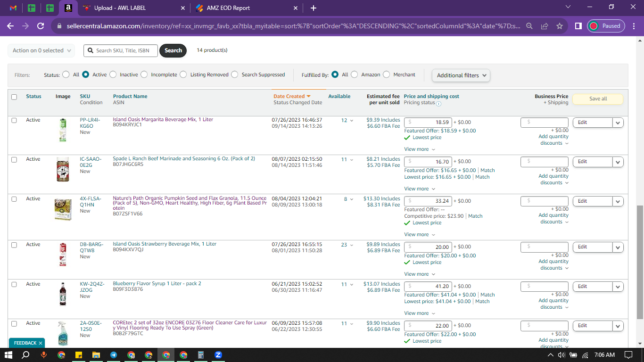Close the FEEDBACK widget
Image resolution: width=644 pixels, height=362 pixels.
(41, 343)
